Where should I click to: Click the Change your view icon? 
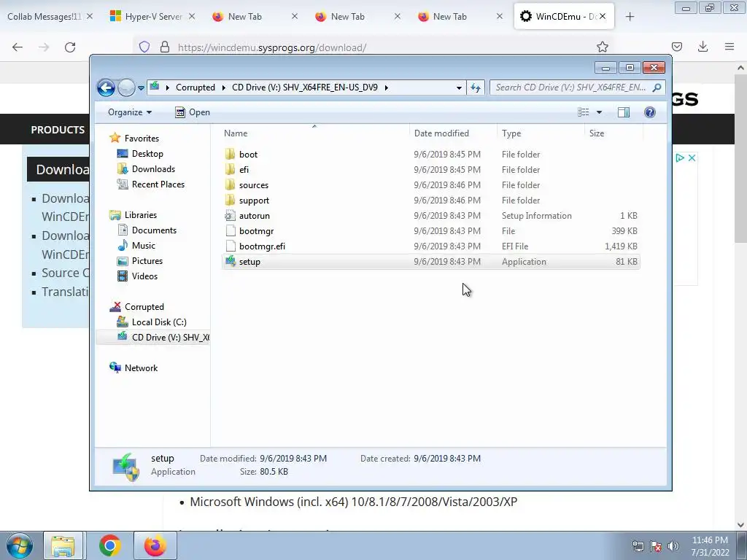(584, 112)
